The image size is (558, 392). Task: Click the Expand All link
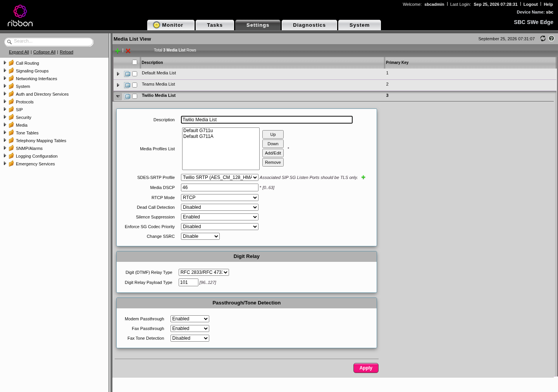coord(19,52)
